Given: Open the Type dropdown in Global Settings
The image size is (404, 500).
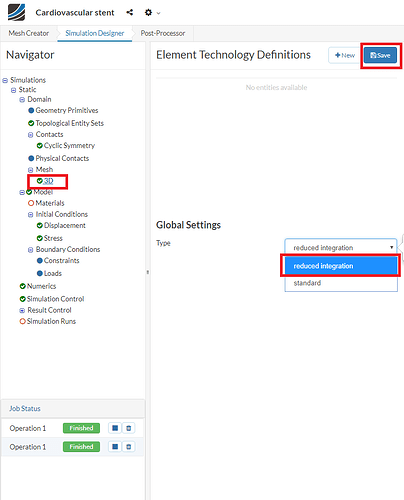Looking at the screenshot, I should (x=341, y=248).
